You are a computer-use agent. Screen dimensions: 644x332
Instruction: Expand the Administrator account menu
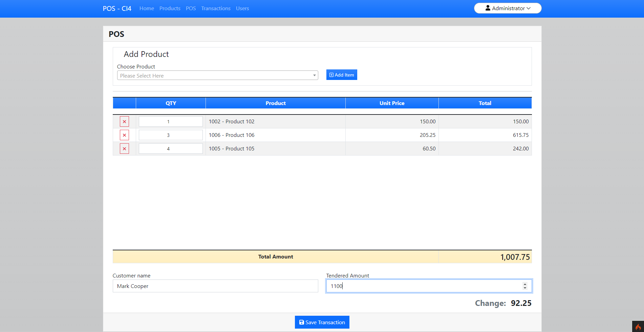pos(508,8)
